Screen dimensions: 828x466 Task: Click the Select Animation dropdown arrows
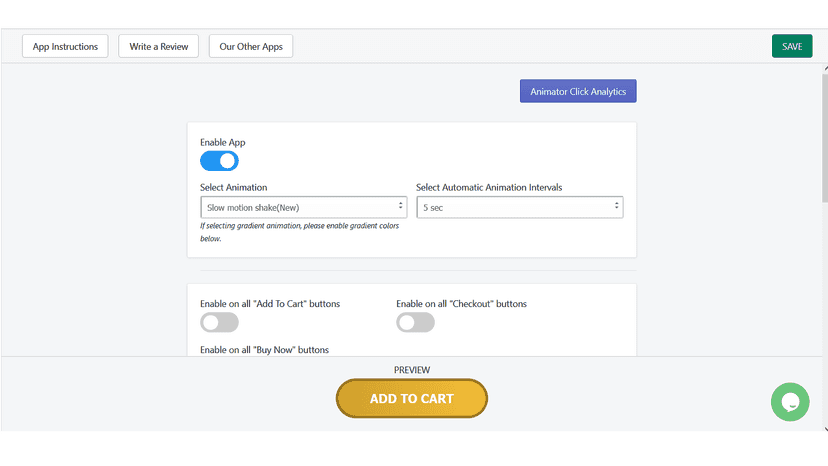coord(400,206)
